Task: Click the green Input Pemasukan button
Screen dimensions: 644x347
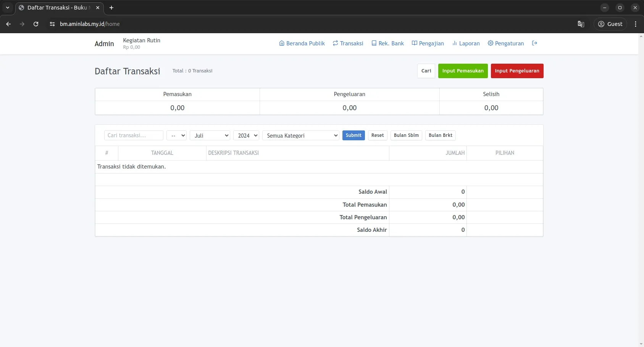Action: pos(463,71)
